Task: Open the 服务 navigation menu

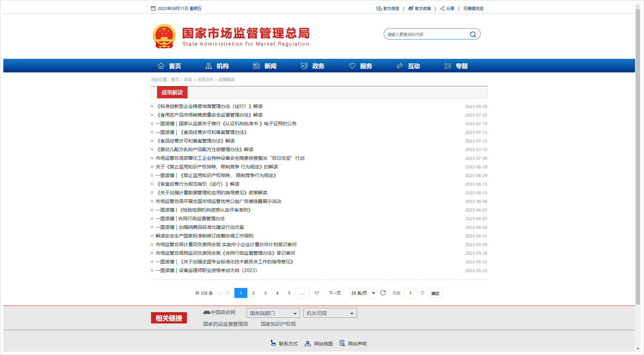Action: 361,66
